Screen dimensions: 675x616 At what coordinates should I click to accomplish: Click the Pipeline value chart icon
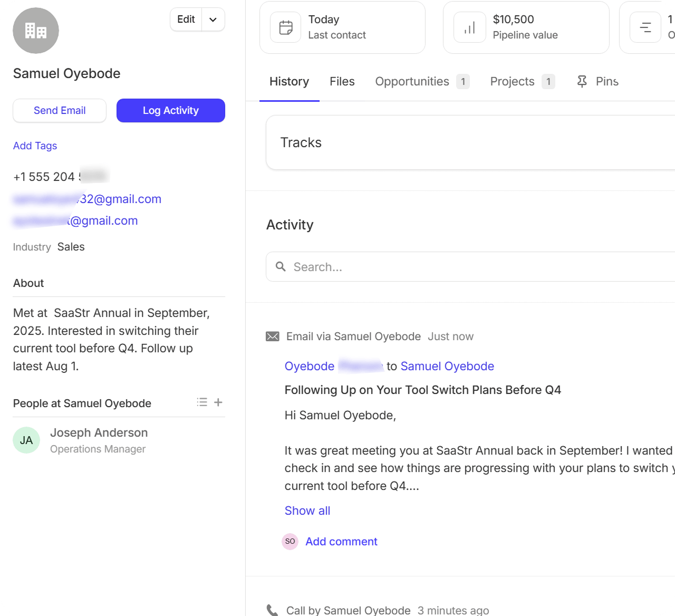pos(469,27)
